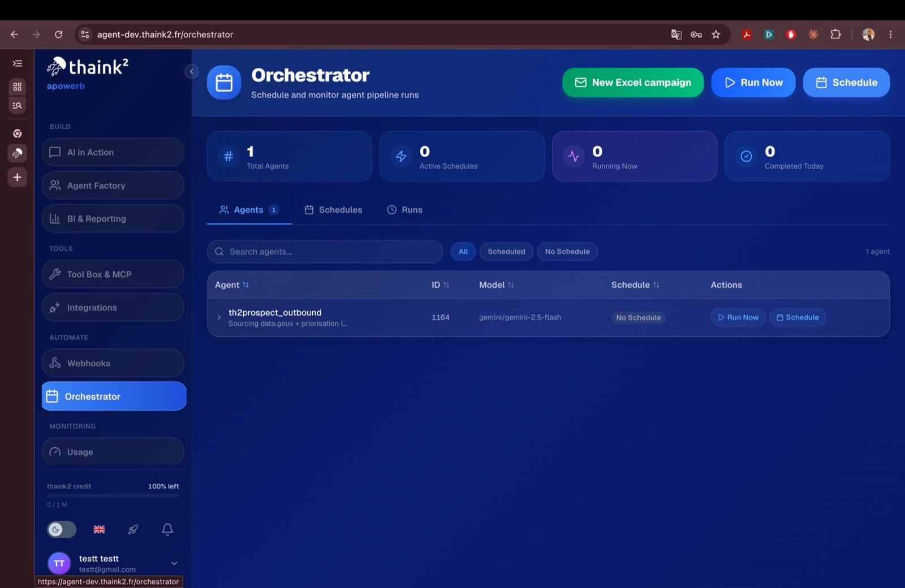Go forward using the browser forward arrow

pyautogui.click(x=36, y=34)
